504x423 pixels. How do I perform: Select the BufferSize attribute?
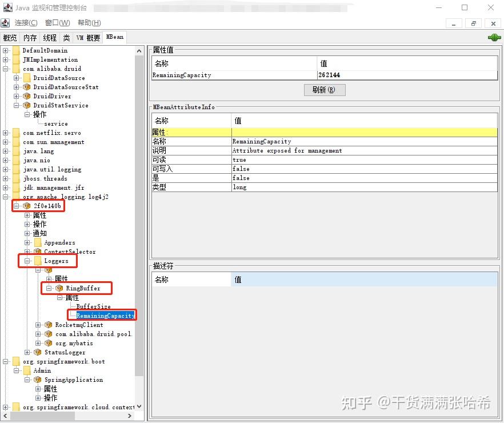(x=93, y=306)
